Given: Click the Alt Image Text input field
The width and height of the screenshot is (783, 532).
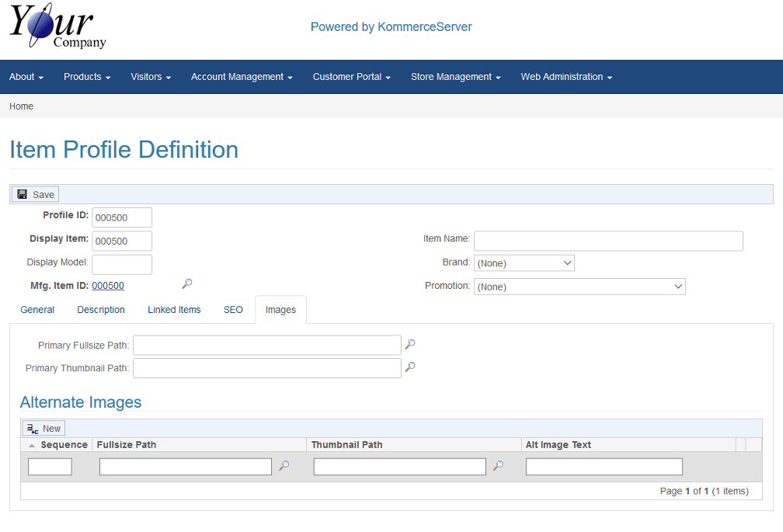Looking at the screenshot, I should tap(604, 467).
